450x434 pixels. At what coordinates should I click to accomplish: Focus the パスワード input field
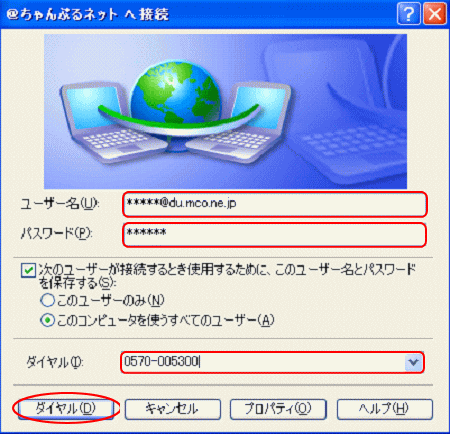coord(275,235)
